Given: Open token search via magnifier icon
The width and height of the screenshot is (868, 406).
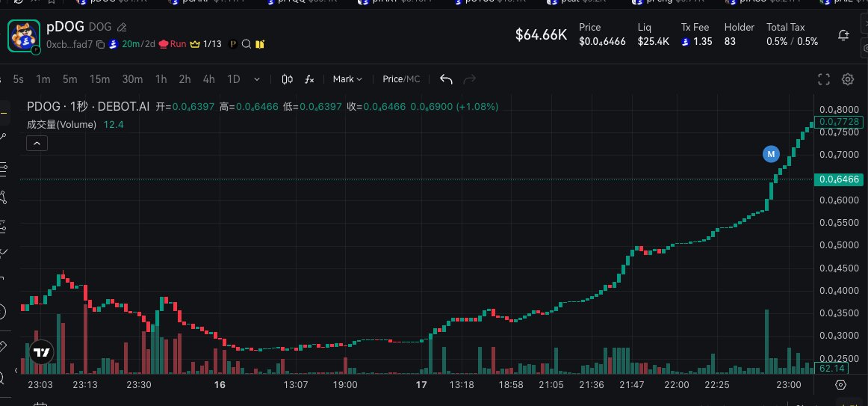Looking at the screenshot, I should pyautogui.click(x=247, y=44).
